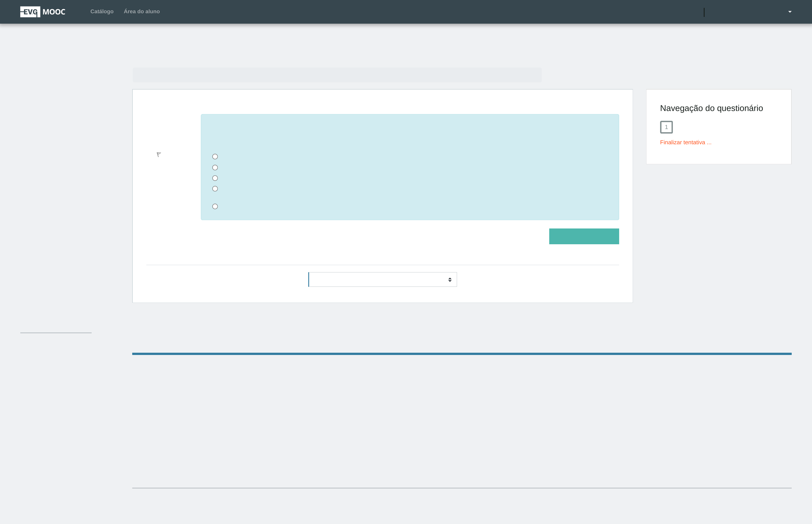The image size is (812, 524).
Task: Click the vertical separator in the top header
Action: 704,12
